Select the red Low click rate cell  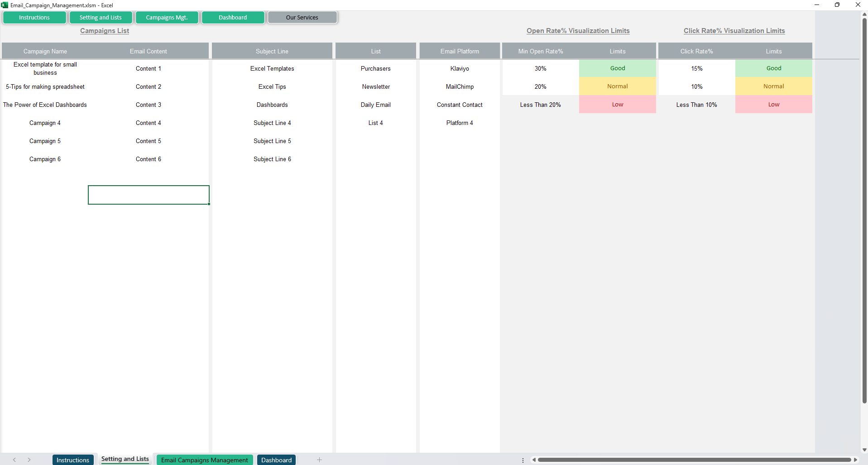[773, 105]
